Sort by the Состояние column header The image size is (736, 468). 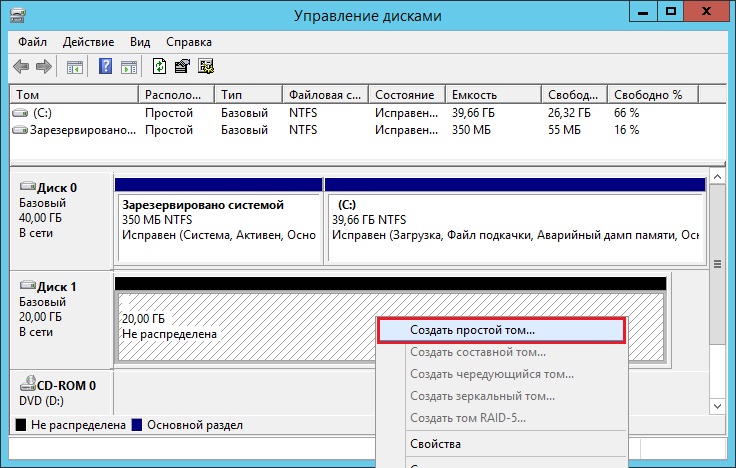[x=402, y=94]
